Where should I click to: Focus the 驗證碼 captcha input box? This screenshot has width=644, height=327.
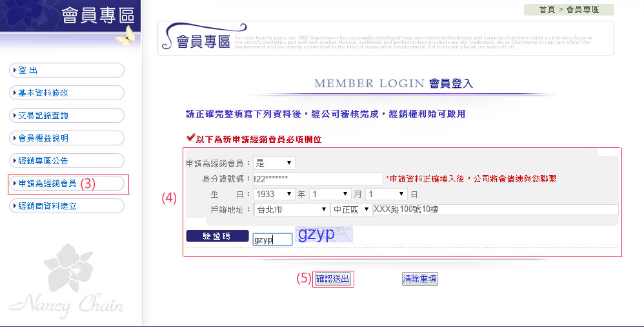coord(272,240)
